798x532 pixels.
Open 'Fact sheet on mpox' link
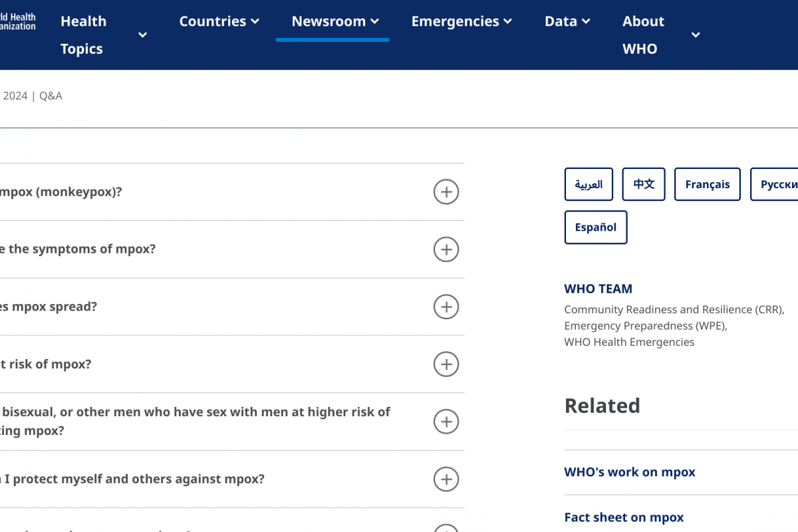[624, 517]
